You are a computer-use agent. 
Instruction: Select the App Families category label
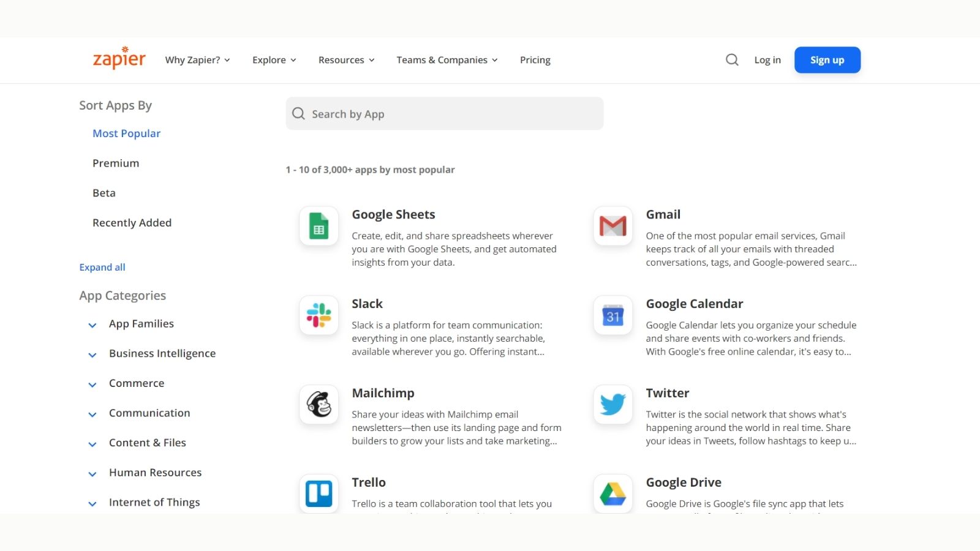pos(141,324)
